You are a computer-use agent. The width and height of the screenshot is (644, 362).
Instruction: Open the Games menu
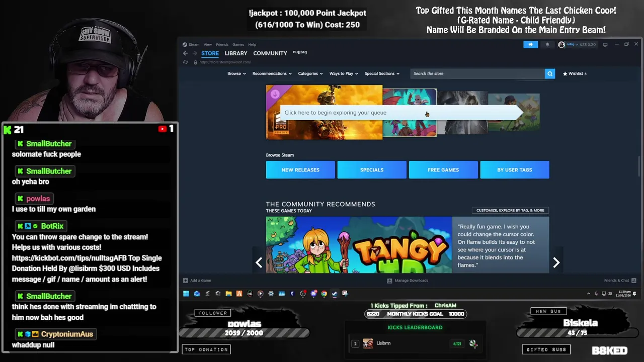[238, 45]
